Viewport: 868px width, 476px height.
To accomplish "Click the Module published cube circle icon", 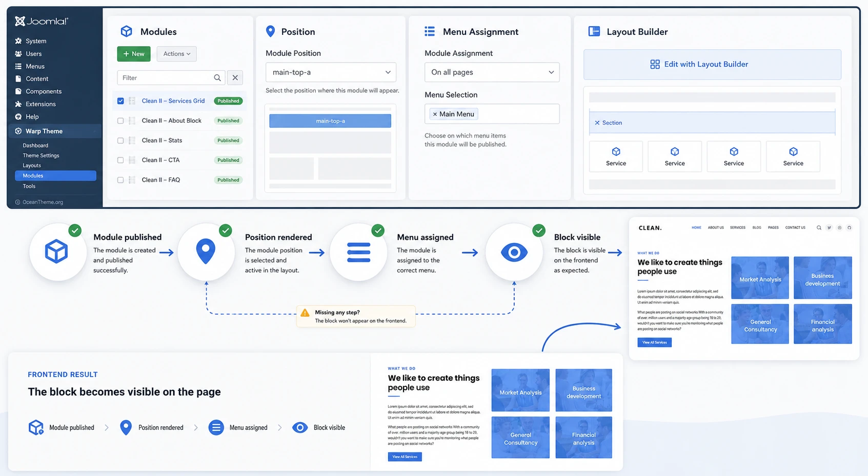I will (57, 252).
